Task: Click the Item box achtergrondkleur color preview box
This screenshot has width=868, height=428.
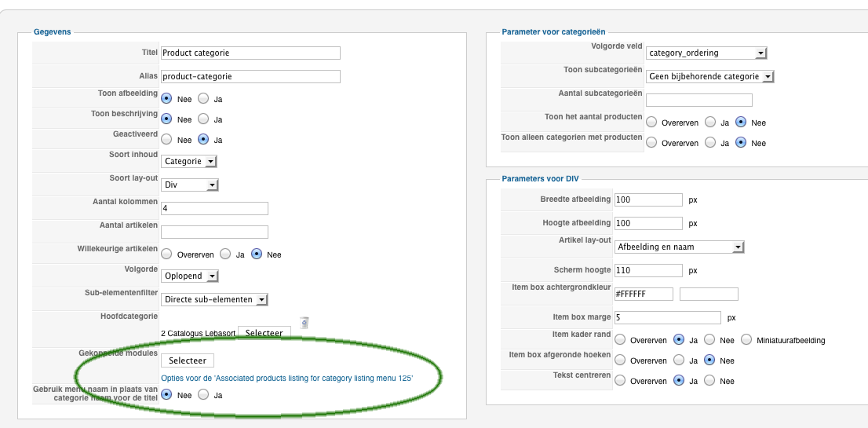Action: (x=709, y=294)
